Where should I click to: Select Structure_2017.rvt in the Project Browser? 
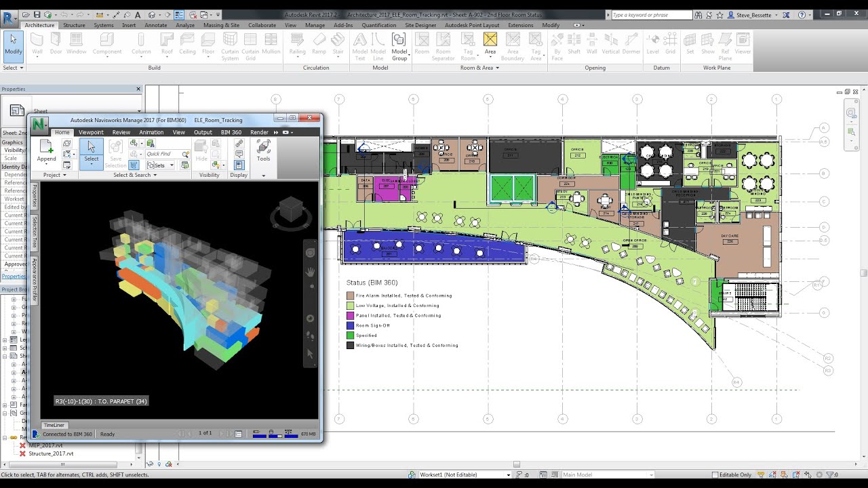coord(51,453)
